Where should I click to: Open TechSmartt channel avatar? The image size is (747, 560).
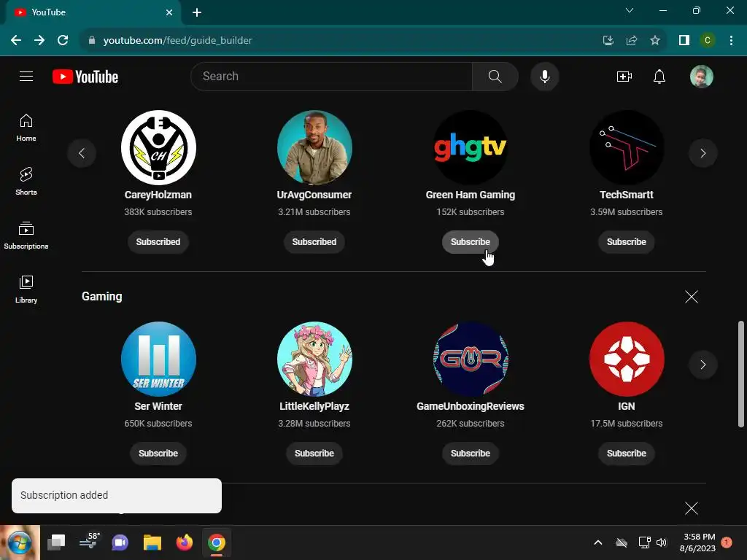coord(627,147)
